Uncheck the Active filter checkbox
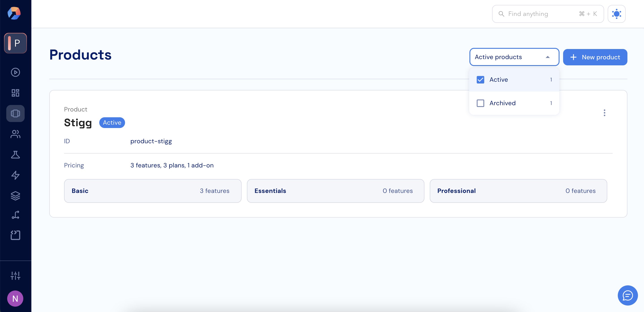The height and width of the screenshot is (312, 644). tap(480, 80)
